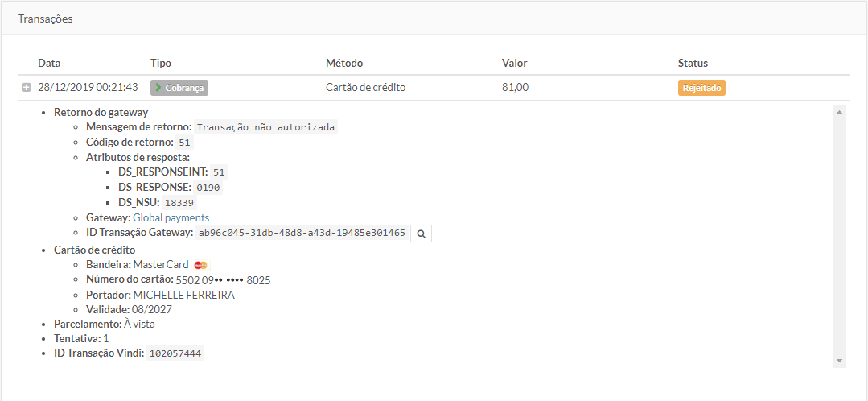Click the Data column header
Viewport: 868px width, 401px height.
coord(49,63)
